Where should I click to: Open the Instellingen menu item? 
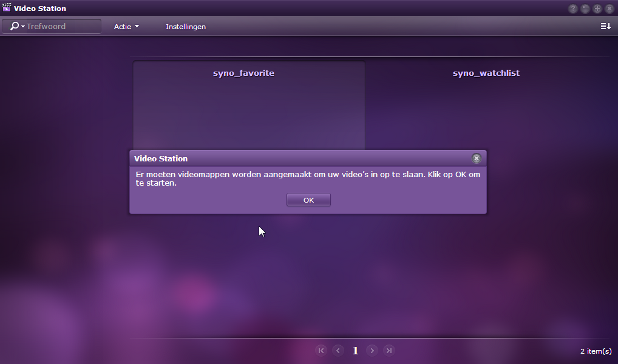point(186,27)
